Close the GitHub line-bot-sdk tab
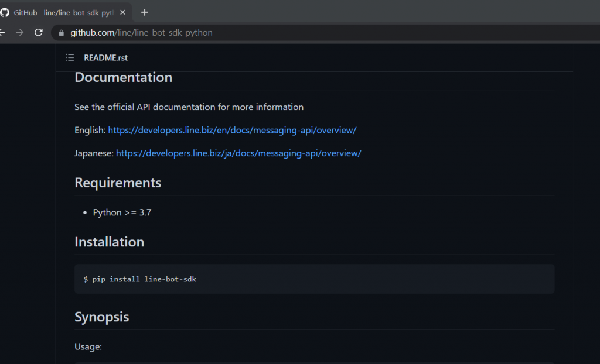The image size is (600, 364). pos(122,13)
